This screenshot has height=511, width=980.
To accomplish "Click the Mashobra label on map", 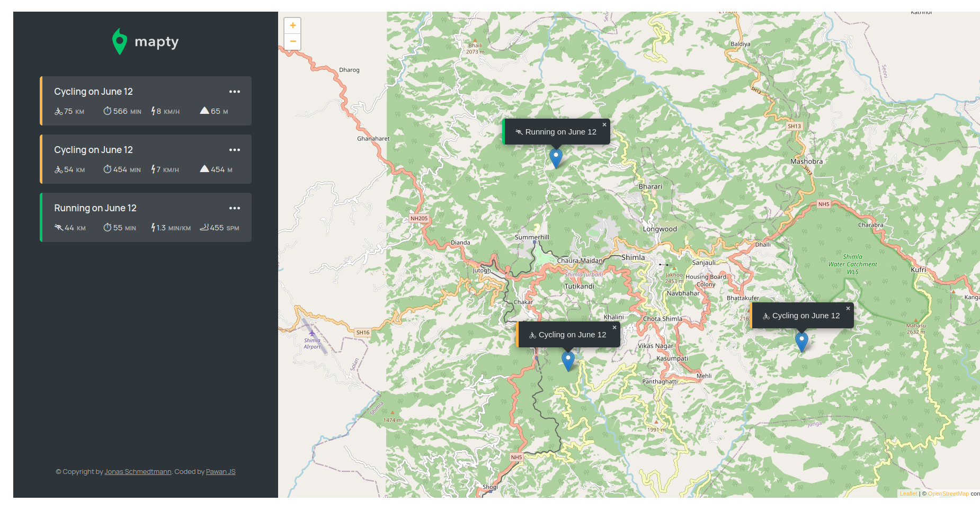I will [x=806, y=162].
